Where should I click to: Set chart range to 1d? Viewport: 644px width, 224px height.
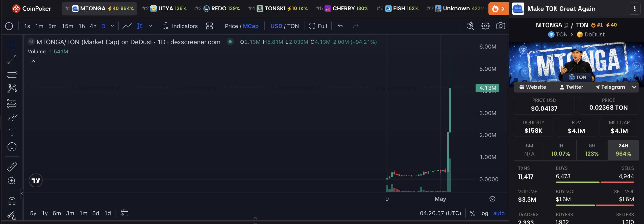coord(108,213)
